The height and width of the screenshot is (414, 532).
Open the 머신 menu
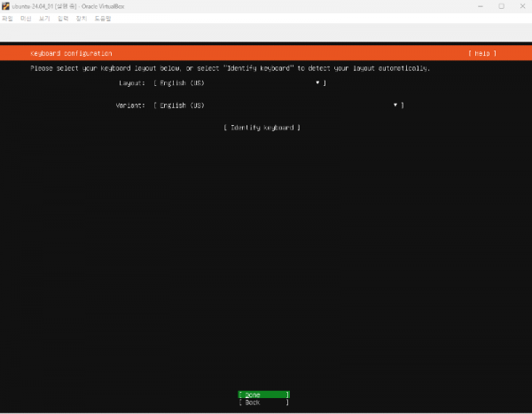click(x=25, y=18)
